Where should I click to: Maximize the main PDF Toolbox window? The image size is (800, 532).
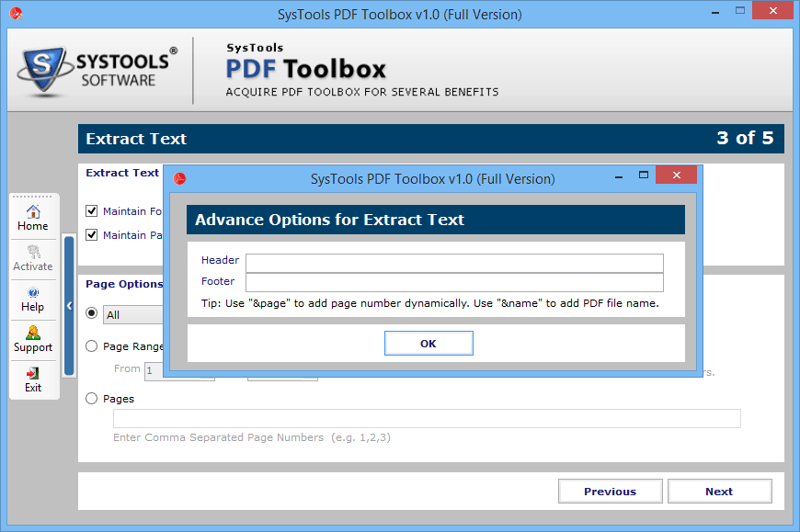[x=740, y=11]
